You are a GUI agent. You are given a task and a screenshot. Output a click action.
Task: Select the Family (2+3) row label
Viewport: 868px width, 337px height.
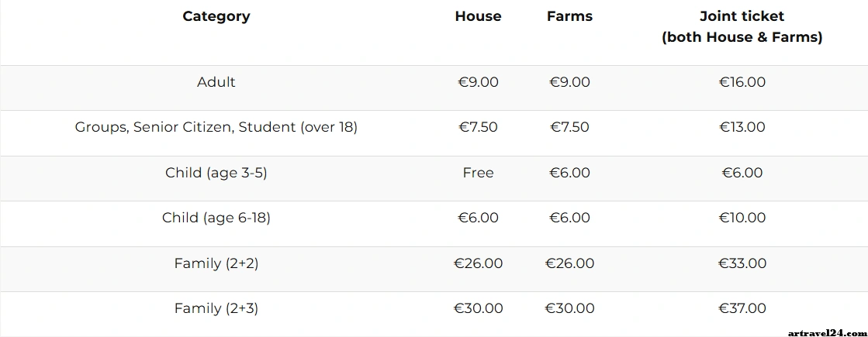(x=216, y=308)
